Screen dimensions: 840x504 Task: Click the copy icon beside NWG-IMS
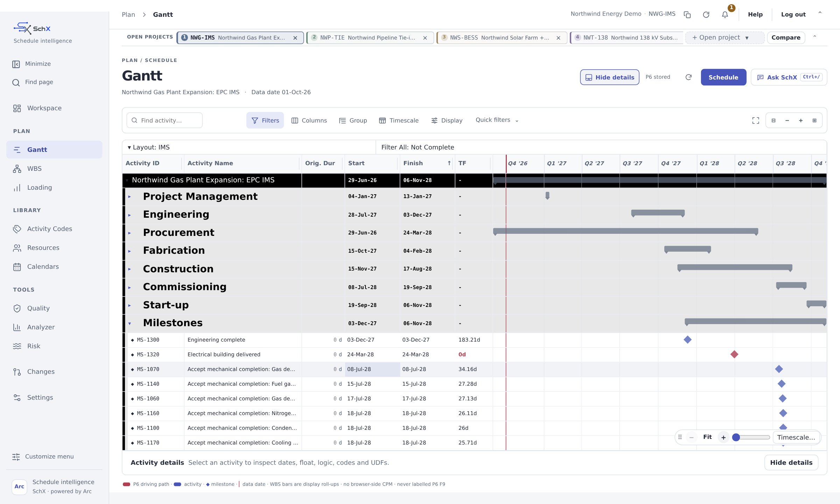687,14
